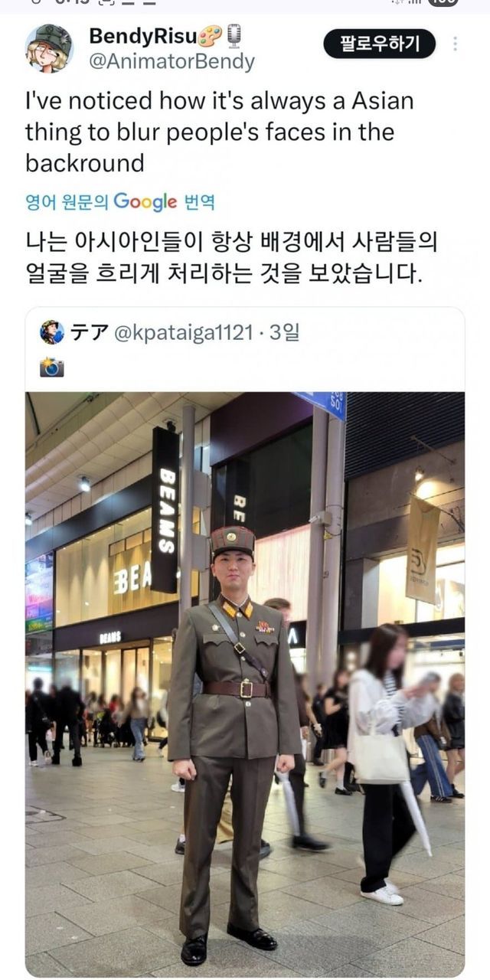
Task: Open the quoted photo of uniformed man
Action: pyautogui.click(x=245, y=684)
